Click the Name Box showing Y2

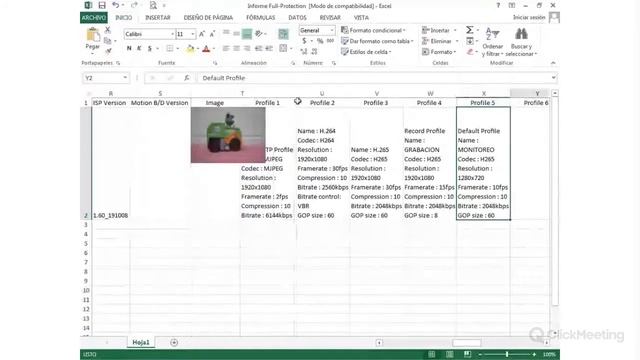coord(106,78)
